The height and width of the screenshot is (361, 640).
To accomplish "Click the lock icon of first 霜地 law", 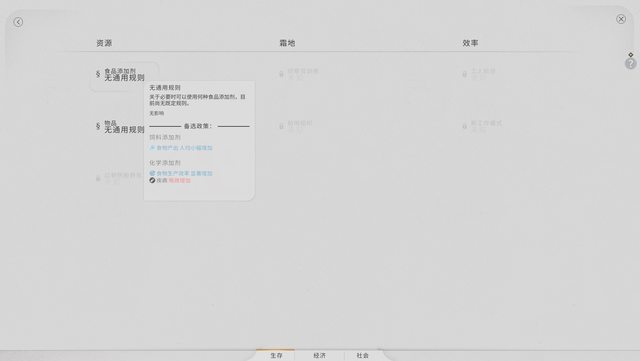I will point(281,74).
